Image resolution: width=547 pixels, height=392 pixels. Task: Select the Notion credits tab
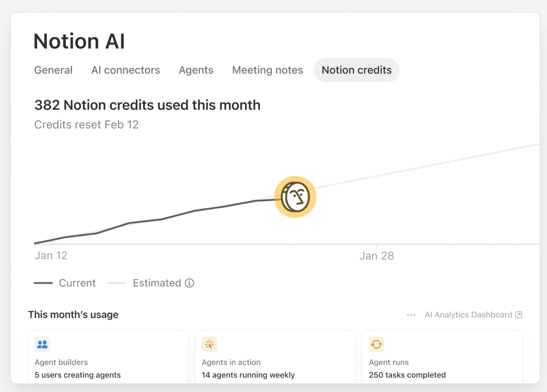(x=356, y=70)
